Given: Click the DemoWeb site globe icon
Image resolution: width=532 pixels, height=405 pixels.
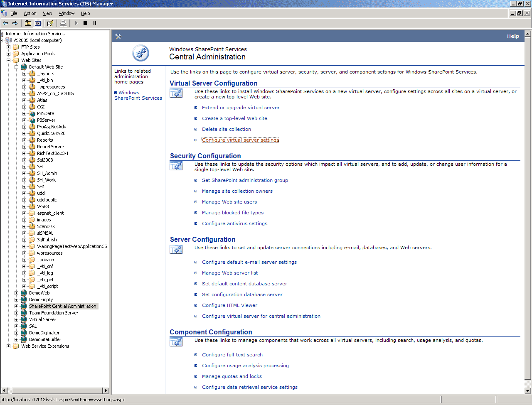Looking at the screenshot, I should (24, 293).
